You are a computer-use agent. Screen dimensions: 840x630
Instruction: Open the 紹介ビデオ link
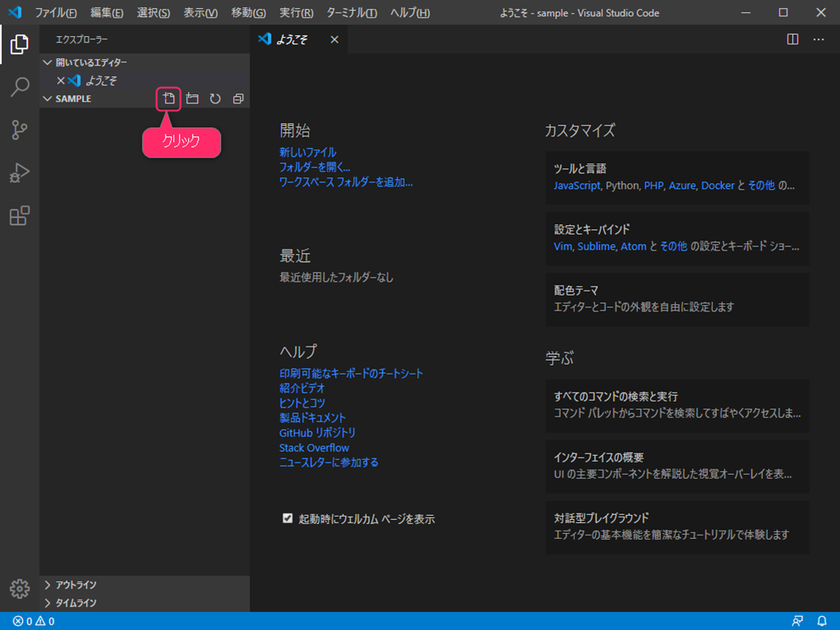pos(302,389)
